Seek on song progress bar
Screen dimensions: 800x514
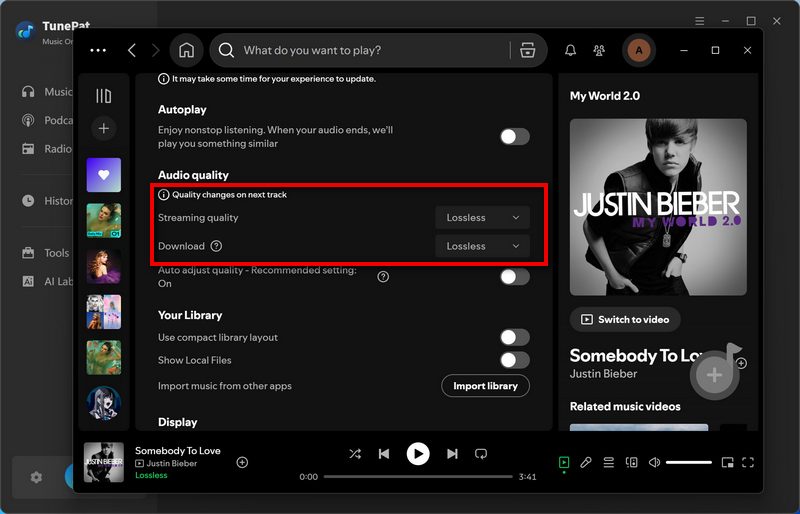418,477
